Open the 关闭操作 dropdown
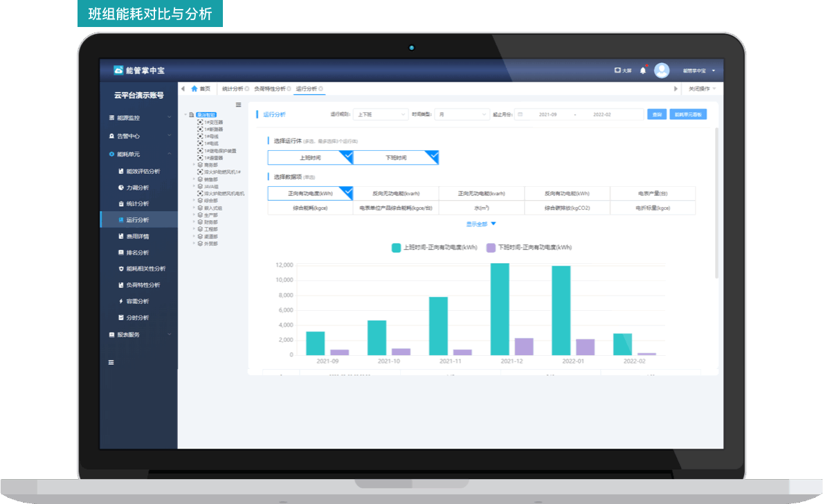Viewport: 823px width, 504px height. (x=703, y=89)
